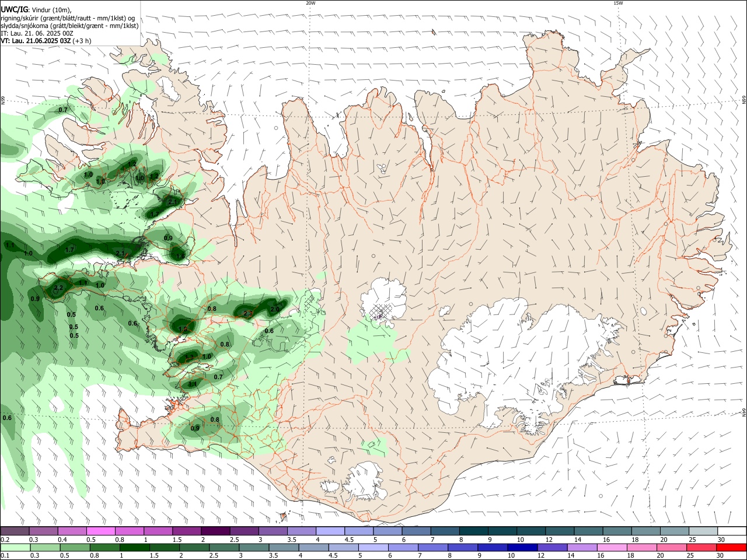Click the valid time line 'VT: Lau. 21.06.2025 03Z'
The image size is (747, 560).
36,41
